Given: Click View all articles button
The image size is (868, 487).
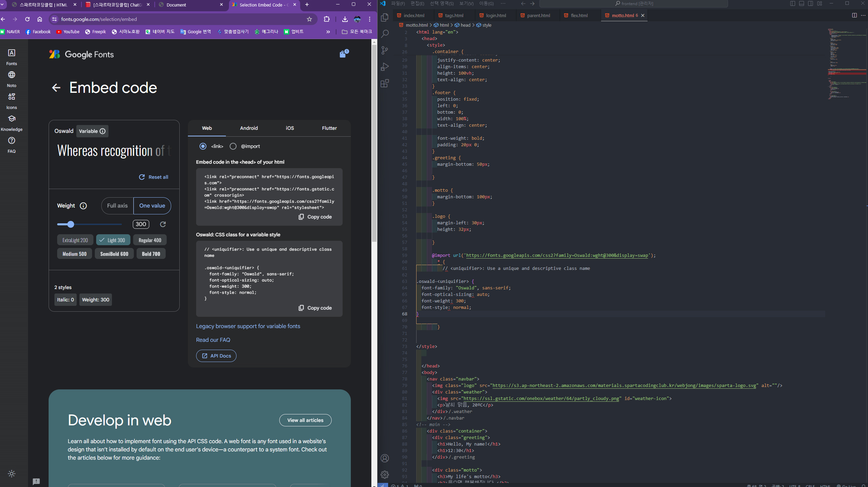Looking at the screenshot, I should coord(305,420).
